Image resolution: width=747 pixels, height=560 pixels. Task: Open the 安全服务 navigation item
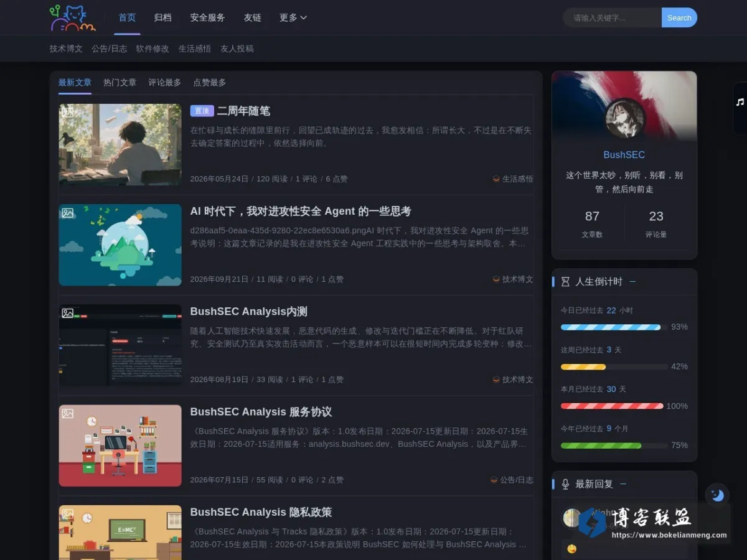point(207,17)
